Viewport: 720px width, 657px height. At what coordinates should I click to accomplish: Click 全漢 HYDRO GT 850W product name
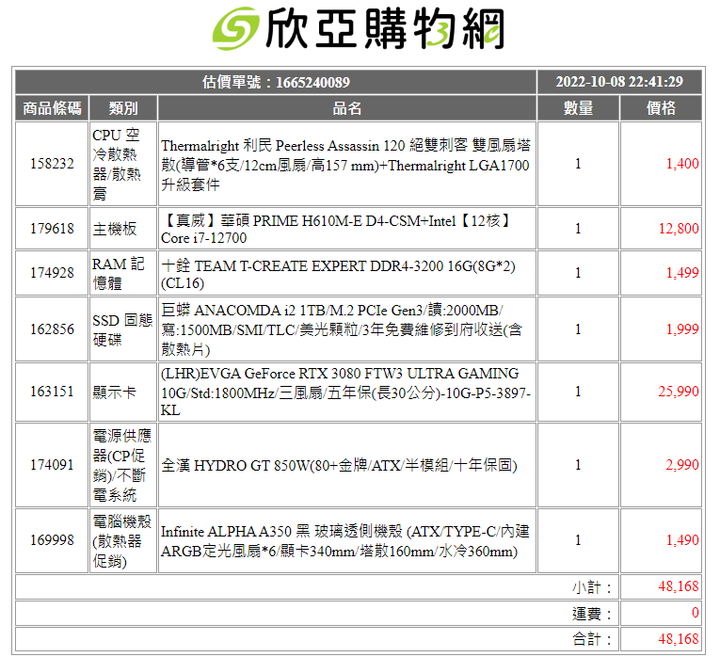(x=339, y=466)
